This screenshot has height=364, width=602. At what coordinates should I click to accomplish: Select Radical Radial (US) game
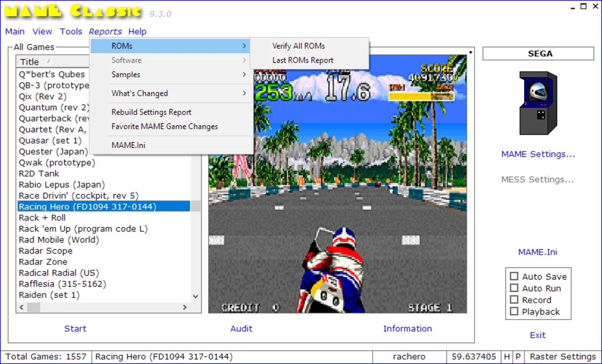coord(59,273)
